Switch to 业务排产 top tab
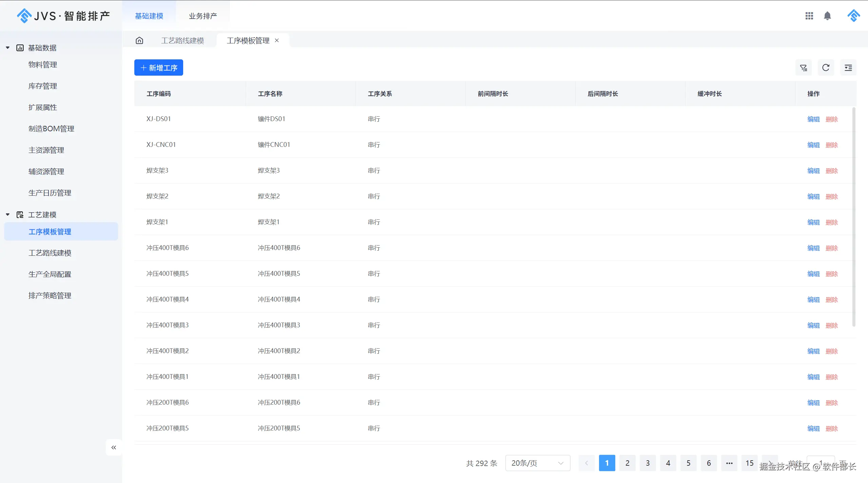 click(x=203, y=16)
